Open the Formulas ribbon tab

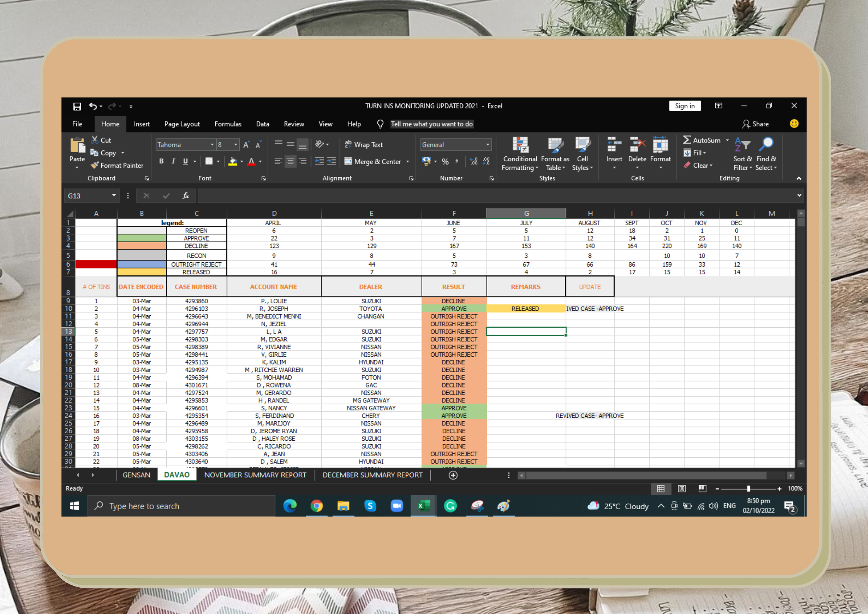click(x=228, y=124)
